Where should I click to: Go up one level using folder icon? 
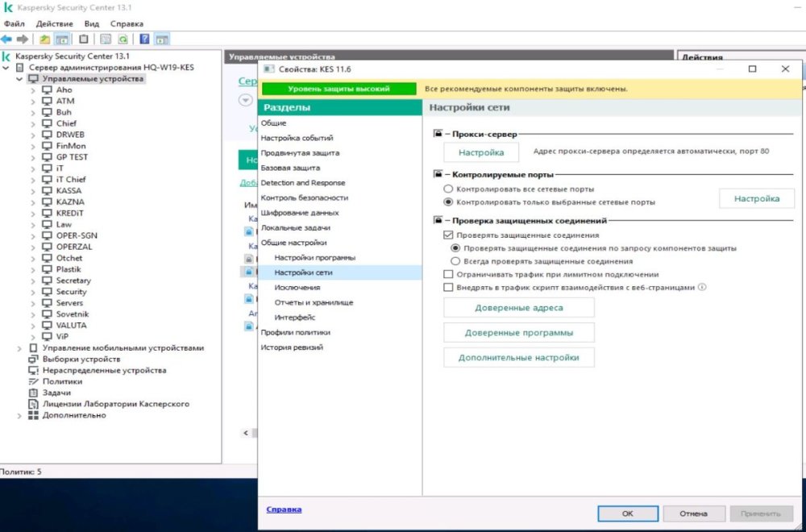(x=45, y=39)
